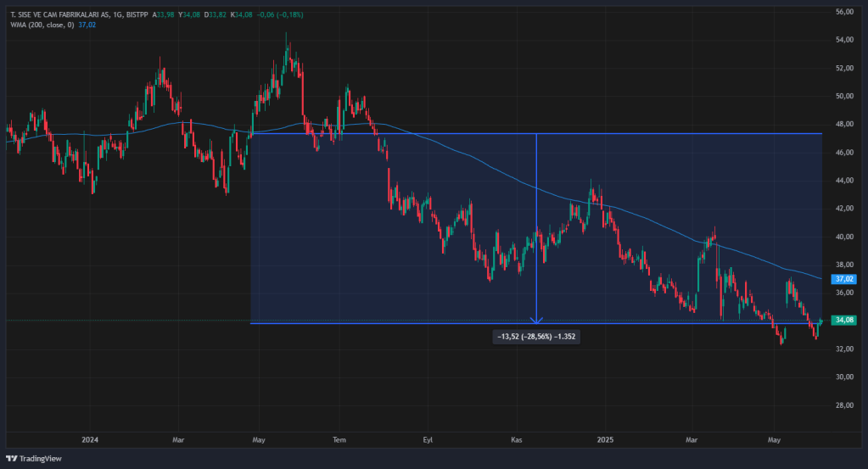
Task: Click the Eyl month label on time axis
Action: [428, 440]
